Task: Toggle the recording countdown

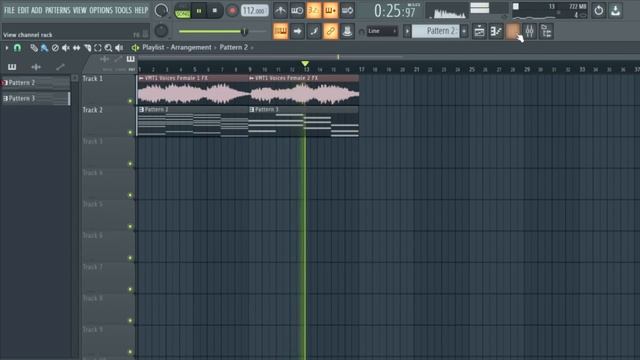Action: 313,11
